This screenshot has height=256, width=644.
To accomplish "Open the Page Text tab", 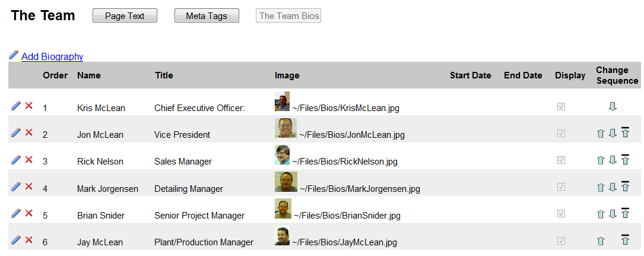I will pos(125,16).
